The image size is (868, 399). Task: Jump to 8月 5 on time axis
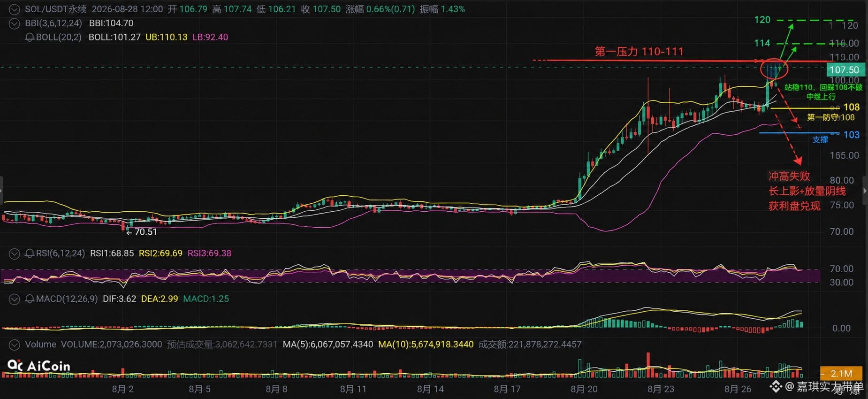[x=200, y=389]
